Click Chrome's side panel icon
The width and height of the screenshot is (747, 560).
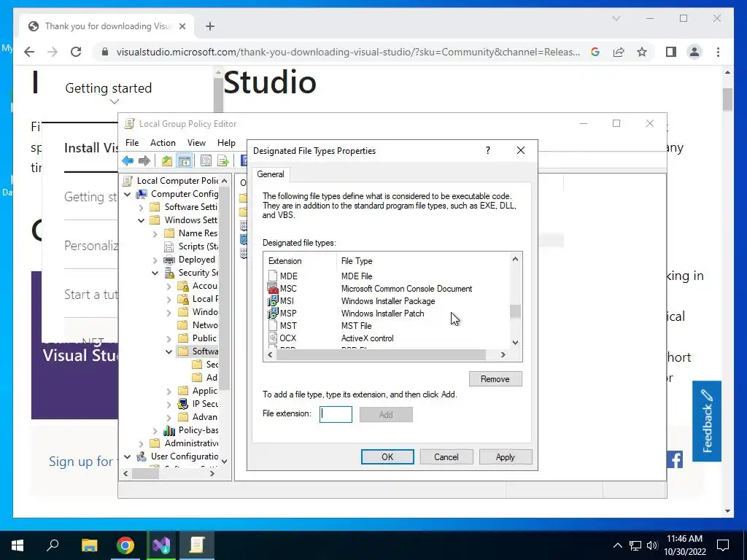[671, 52]
